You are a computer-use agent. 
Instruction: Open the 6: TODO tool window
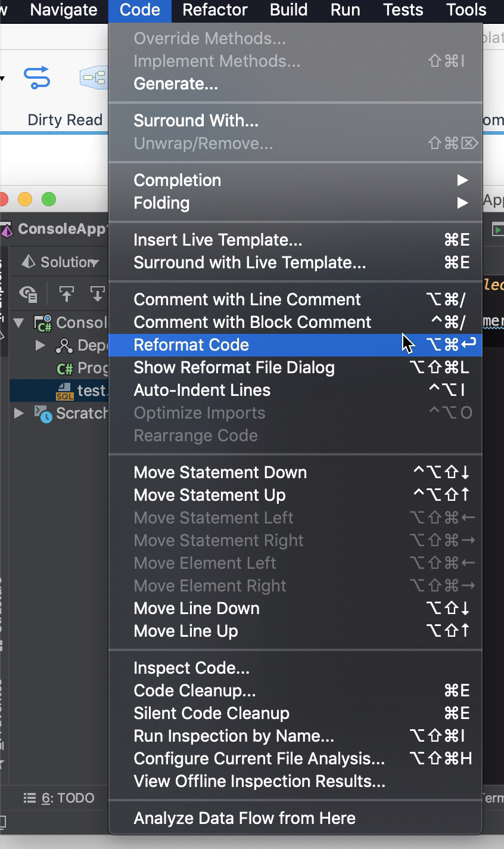point(59,798)
